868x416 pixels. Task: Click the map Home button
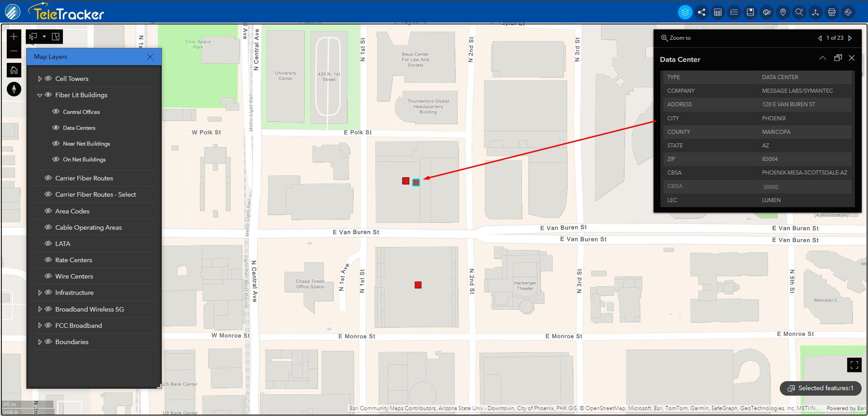tap(14, 70)
